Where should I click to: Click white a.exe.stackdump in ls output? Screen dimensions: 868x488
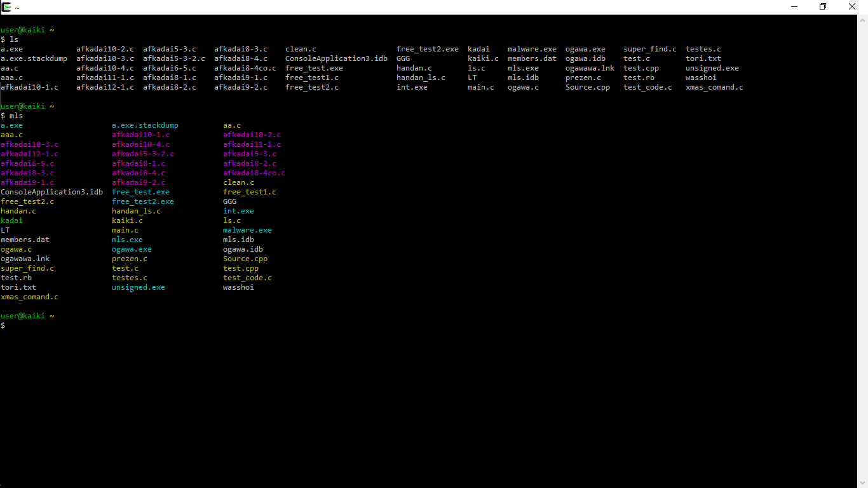coord(34,58)
